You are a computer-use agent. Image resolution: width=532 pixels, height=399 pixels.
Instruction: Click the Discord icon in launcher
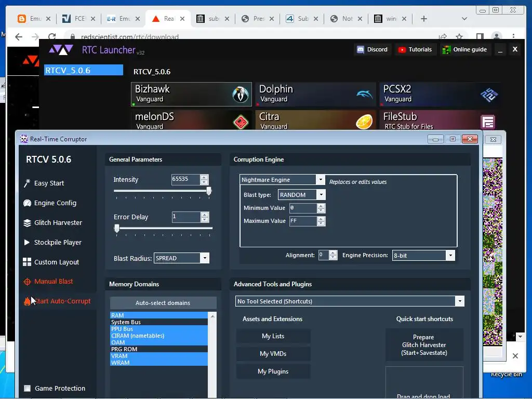tap(361, 49)
